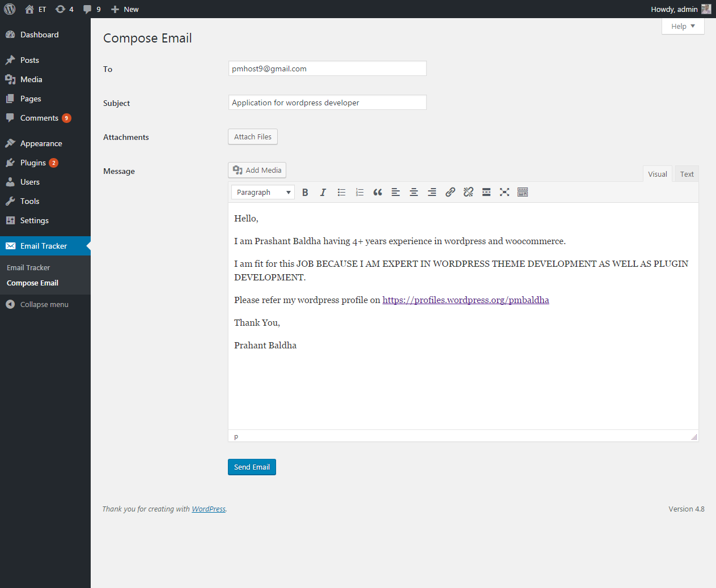Add a blockquote to the message

coord(378,193)
